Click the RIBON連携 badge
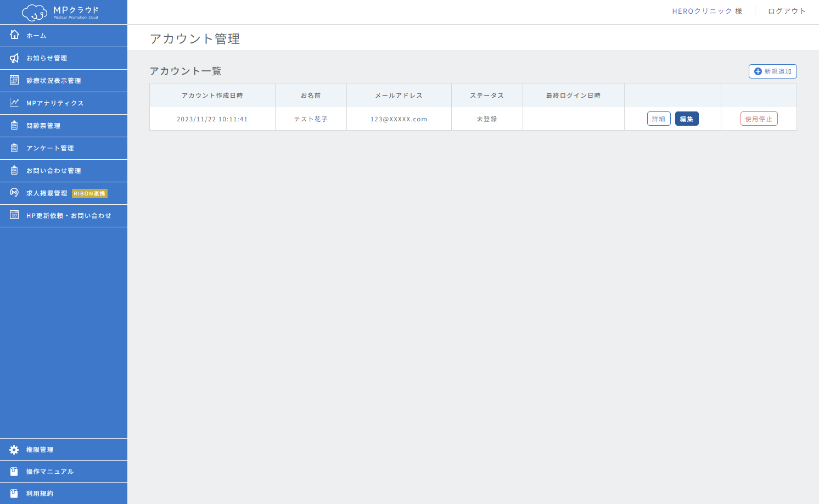The image size is (819, 504). tap(89, 193)
